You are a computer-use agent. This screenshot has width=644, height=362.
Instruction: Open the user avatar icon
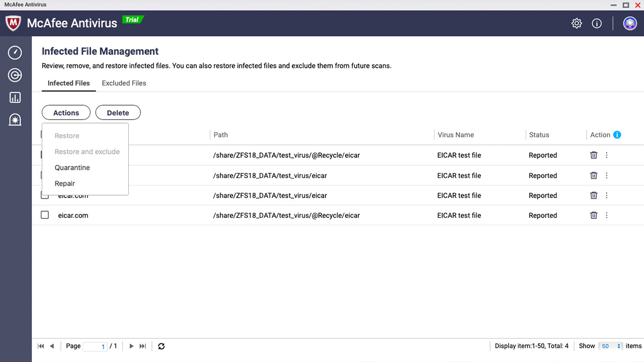point(630,23)
